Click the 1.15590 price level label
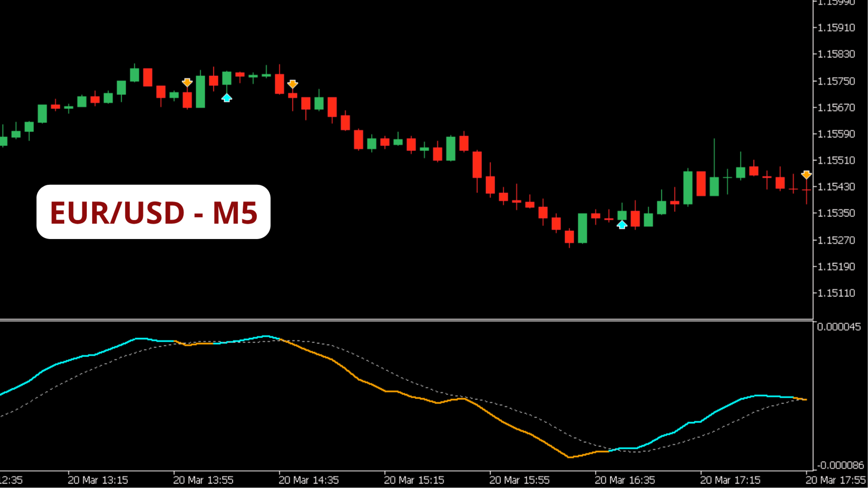868x488 pixels. click(x=836, y=134)
